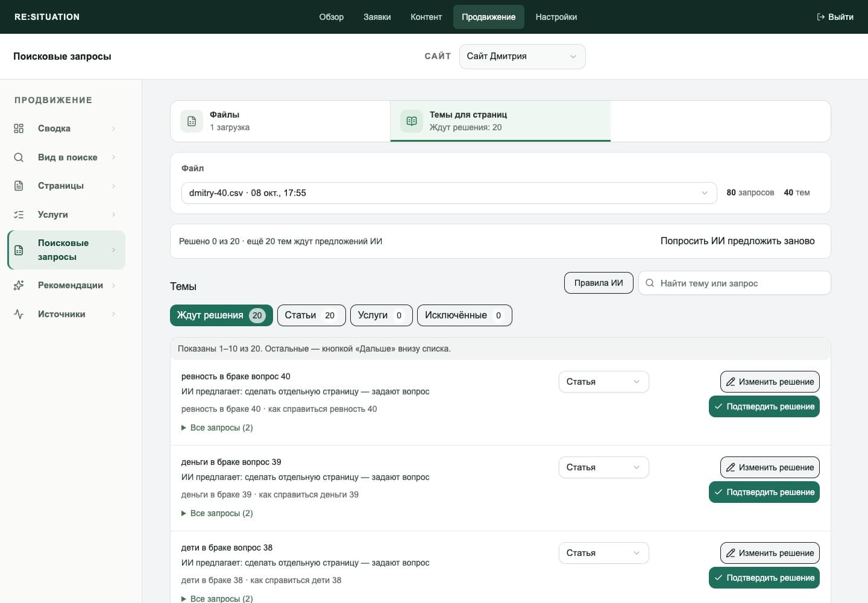Click the Страницы document icon in sidebar

[19, 186]
